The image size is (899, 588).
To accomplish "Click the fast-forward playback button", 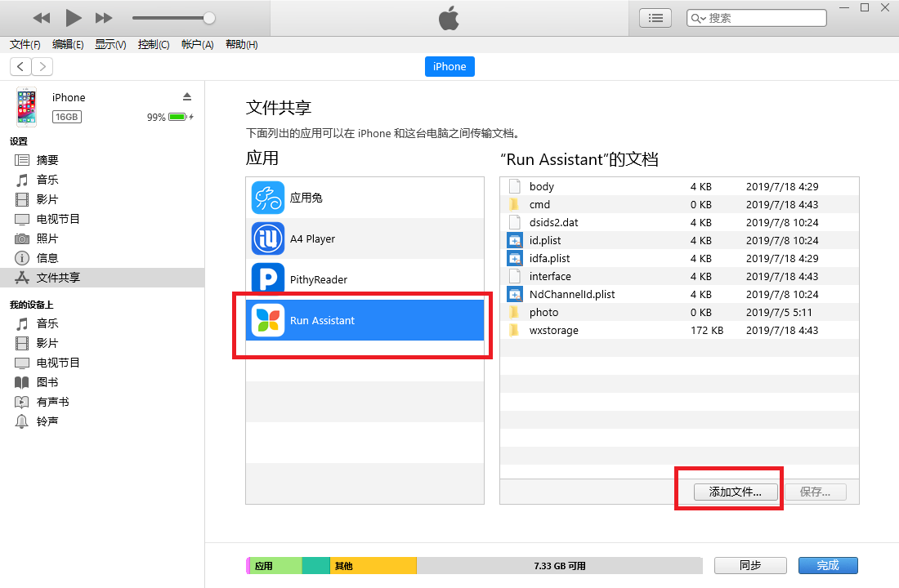I will [104, 18].
